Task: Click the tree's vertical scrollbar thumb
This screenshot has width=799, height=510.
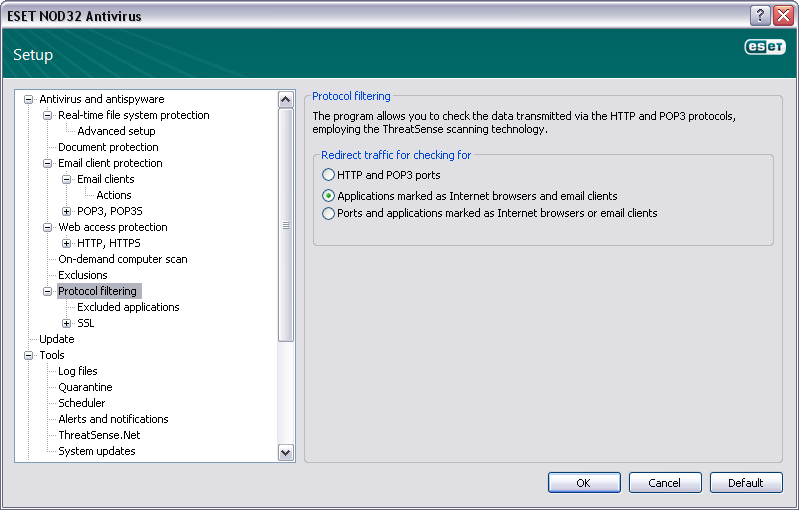Action: coord(286,225)
